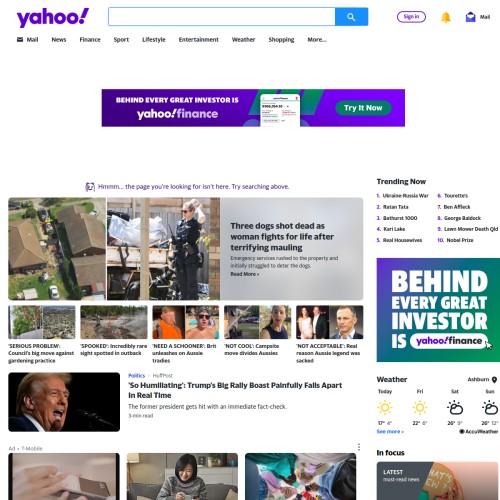Select trending topic Ukraine-Russia War
Screen dimensions: 500x500
pos(405,196)
